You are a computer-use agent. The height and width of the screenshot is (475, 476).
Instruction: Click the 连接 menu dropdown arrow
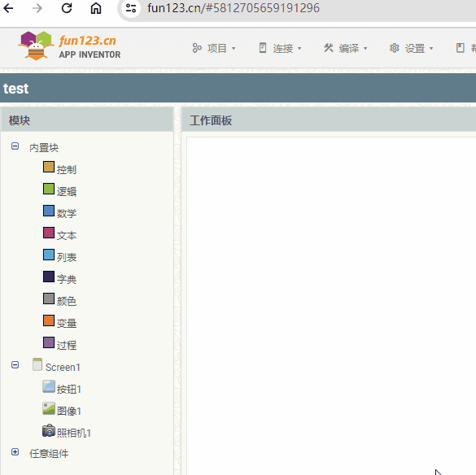299,48
